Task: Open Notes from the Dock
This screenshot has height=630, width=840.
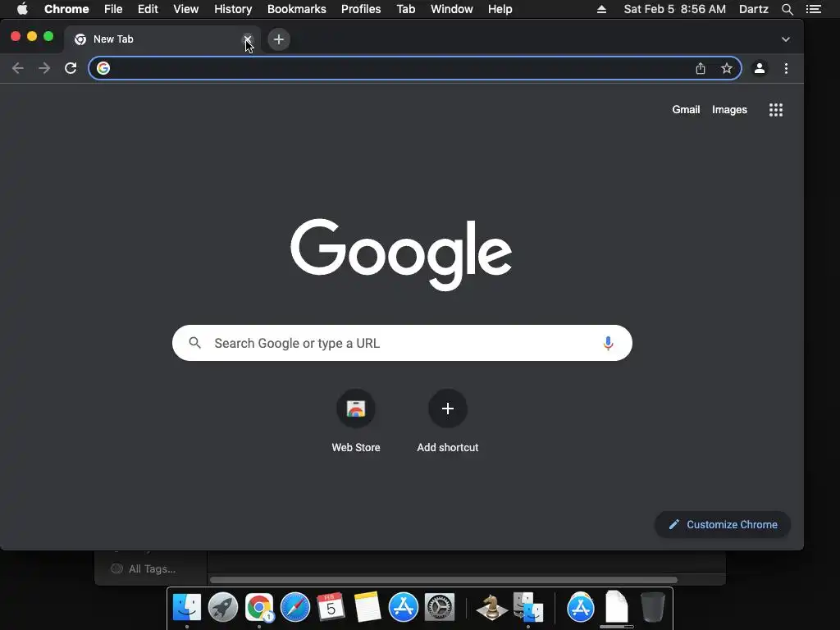Action: click(367, 608)
